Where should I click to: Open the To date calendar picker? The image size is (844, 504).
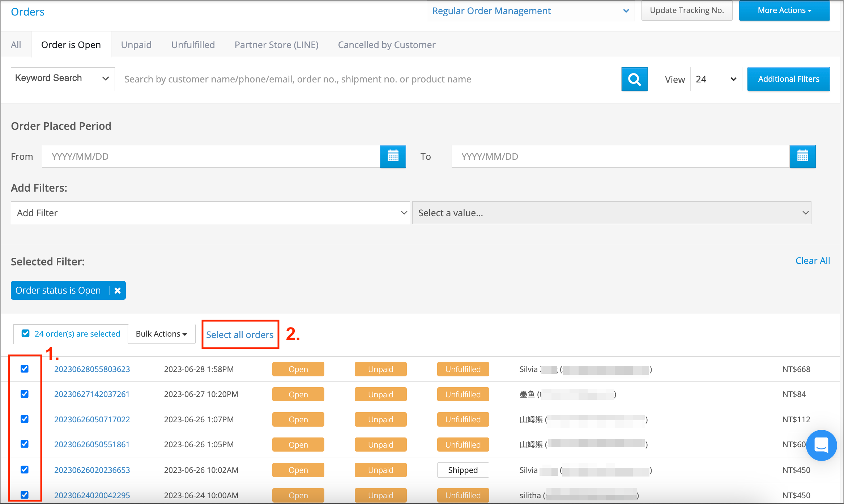(802, 156)
